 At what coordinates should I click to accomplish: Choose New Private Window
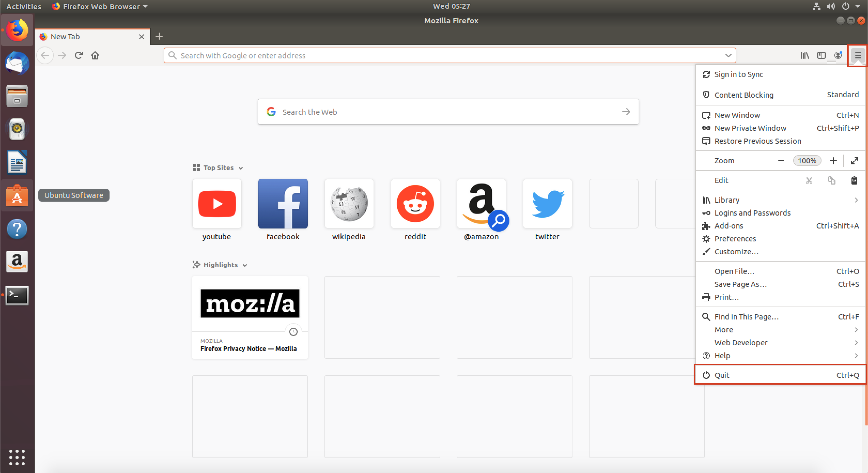pyautogui.click(x=780, y=128)
